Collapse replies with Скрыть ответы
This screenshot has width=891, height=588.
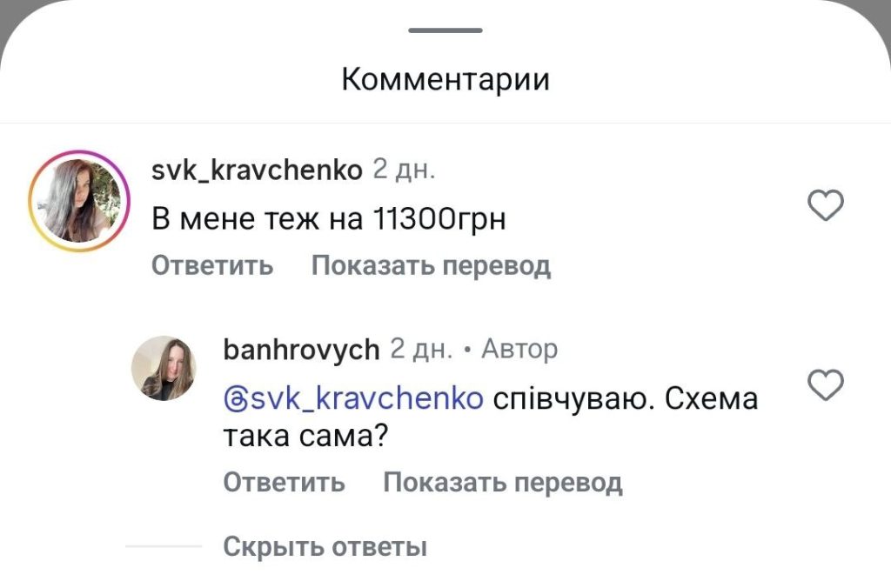pyautogui.click(x=325, y=547)
